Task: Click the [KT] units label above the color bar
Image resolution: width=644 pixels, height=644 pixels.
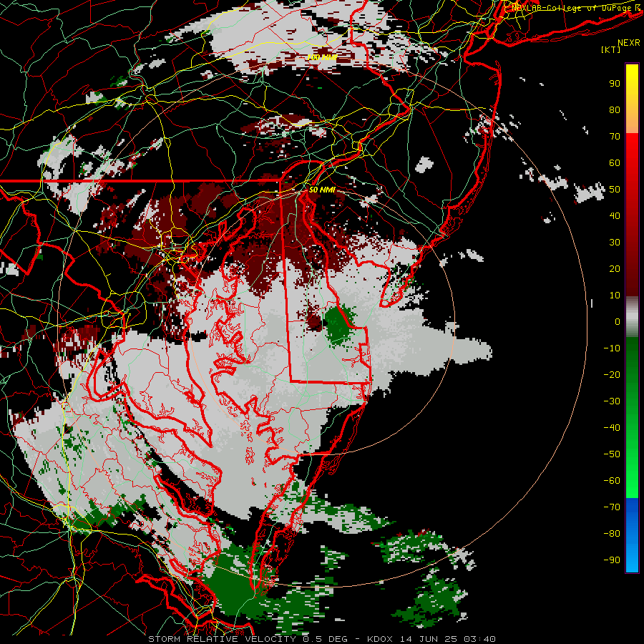Action: pyautogui.click(x=610, y=49)
